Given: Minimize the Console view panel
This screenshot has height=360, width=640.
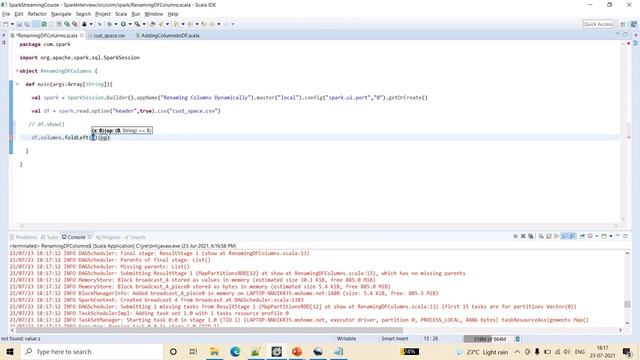Looking at the screenshot, I should pos(618,236).
